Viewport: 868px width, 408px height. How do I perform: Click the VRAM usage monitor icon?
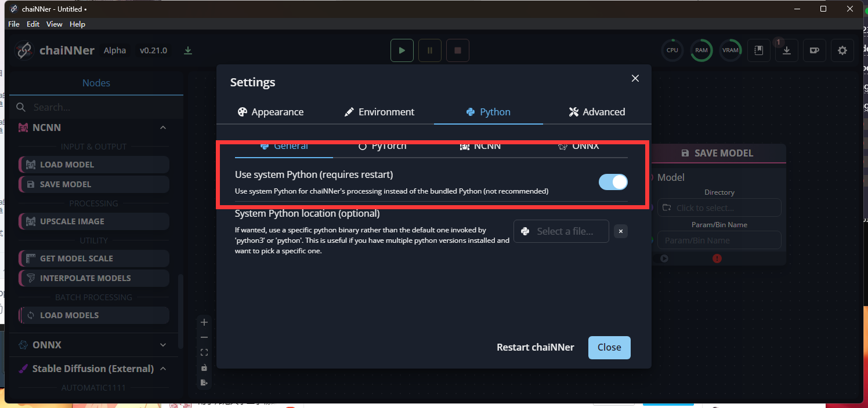coord(730,50)
